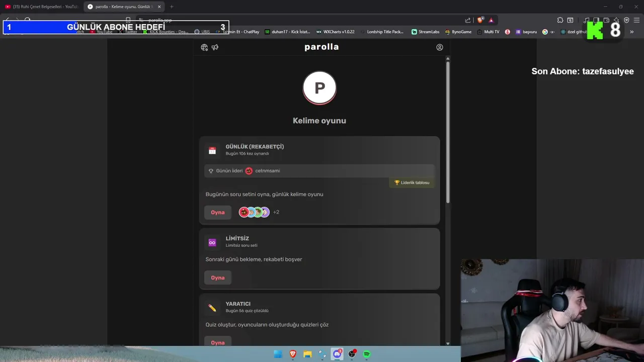Open the Liderlik tablosu leaderboard
Image resolution: width=644 pixels, height=362 pixels.
pos(412,183)
